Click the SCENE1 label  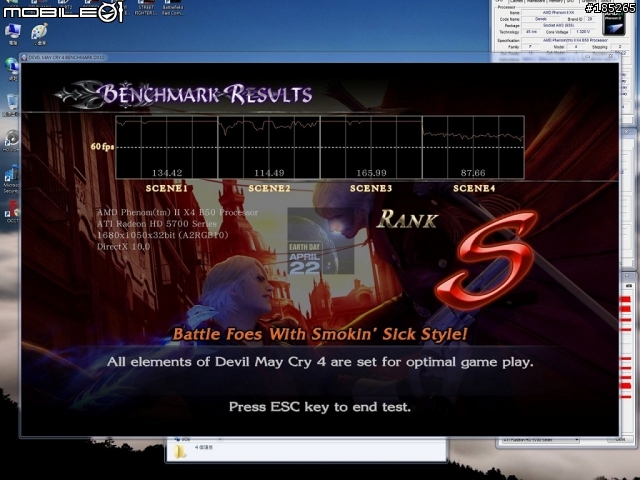point(167,188)
